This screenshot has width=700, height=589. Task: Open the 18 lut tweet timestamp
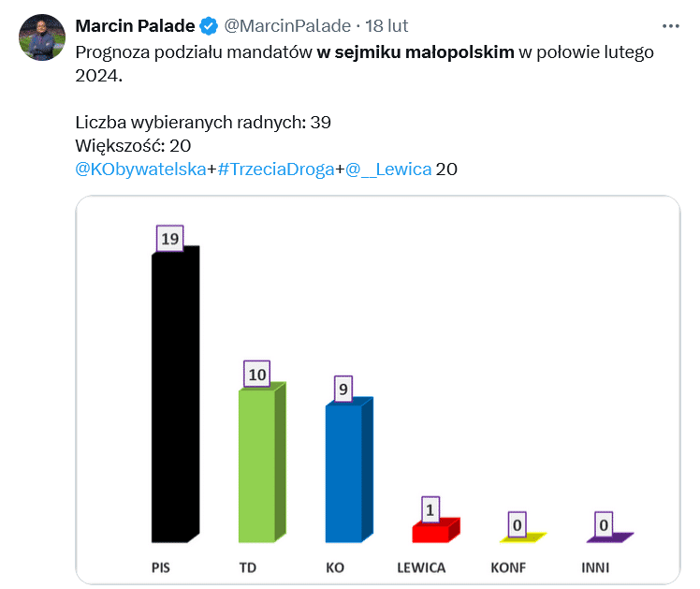point(386,26)
